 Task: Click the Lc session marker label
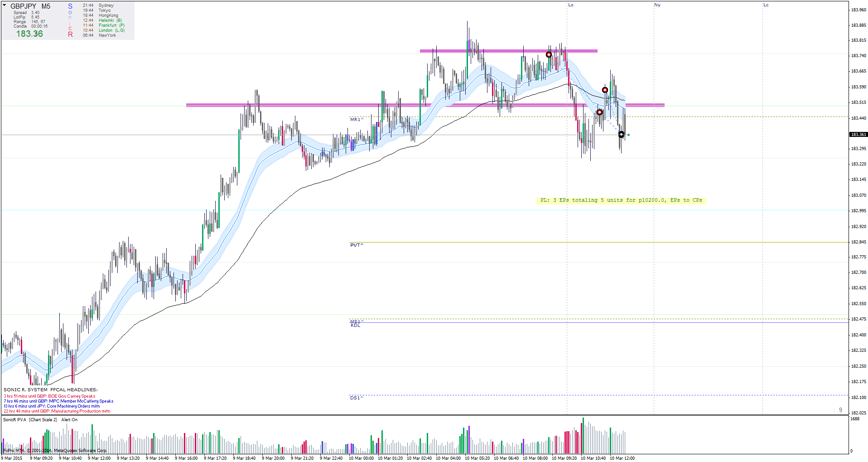[766, 5]
